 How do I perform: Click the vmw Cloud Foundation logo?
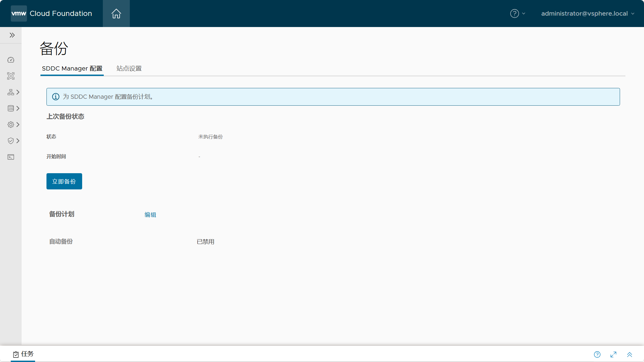pyautogui.click(x=52, y=14)
